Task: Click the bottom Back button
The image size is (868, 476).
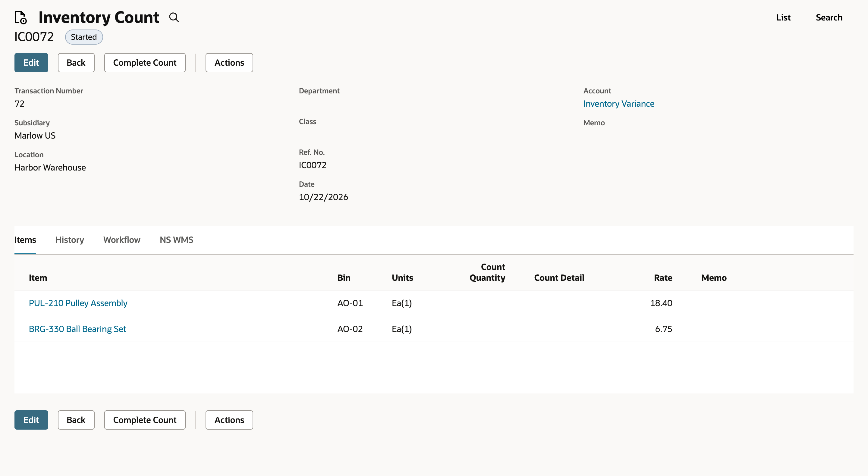Action: coord(76,420)
